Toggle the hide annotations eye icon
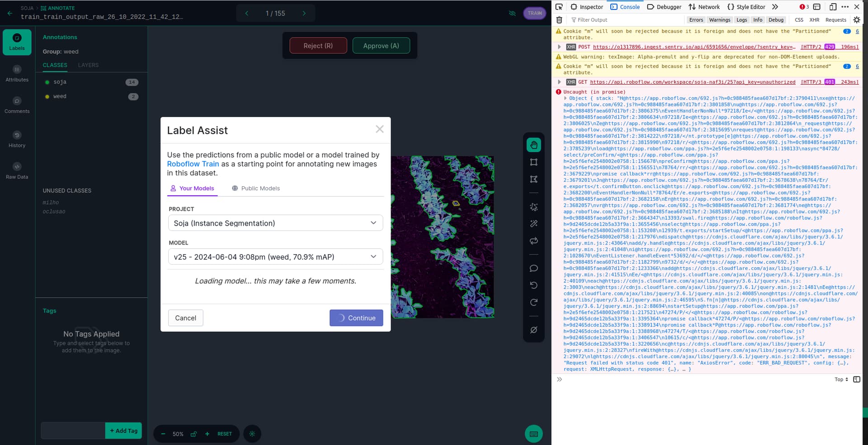This screenshot has height=445, width=868. [512, 14]
